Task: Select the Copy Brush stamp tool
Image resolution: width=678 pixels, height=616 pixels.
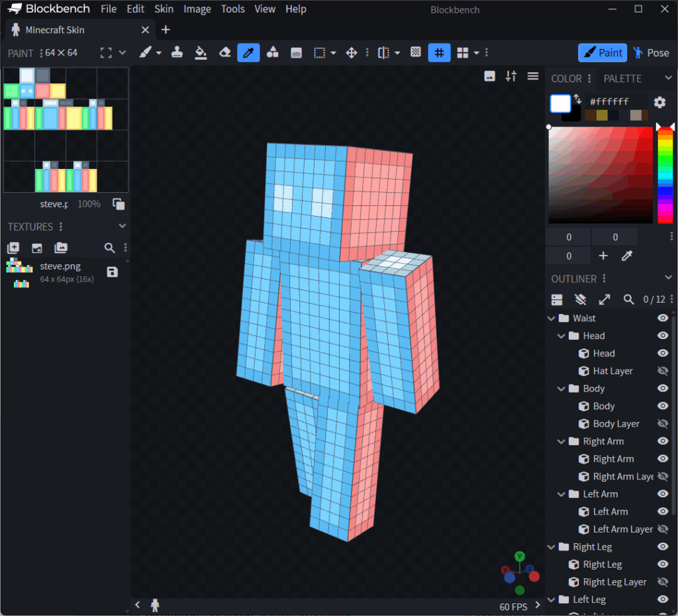Action: pos(177,53)
